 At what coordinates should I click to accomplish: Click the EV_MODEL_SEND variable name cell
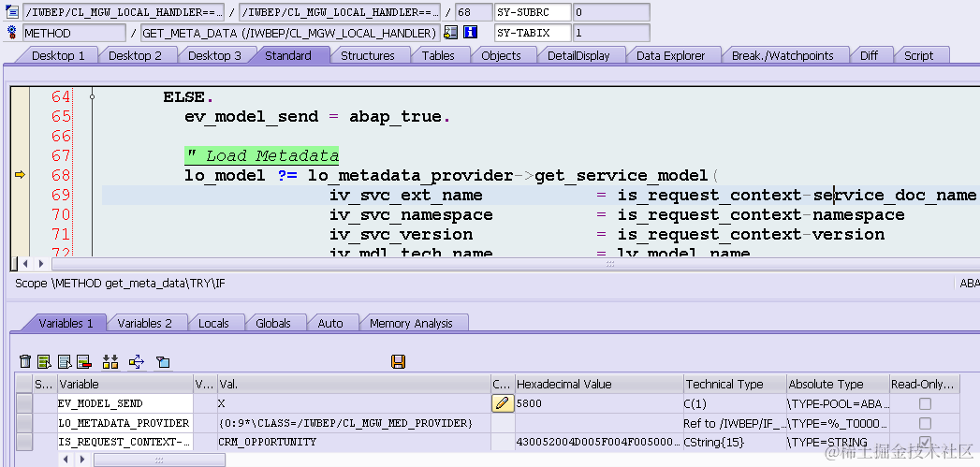(125, 404)
